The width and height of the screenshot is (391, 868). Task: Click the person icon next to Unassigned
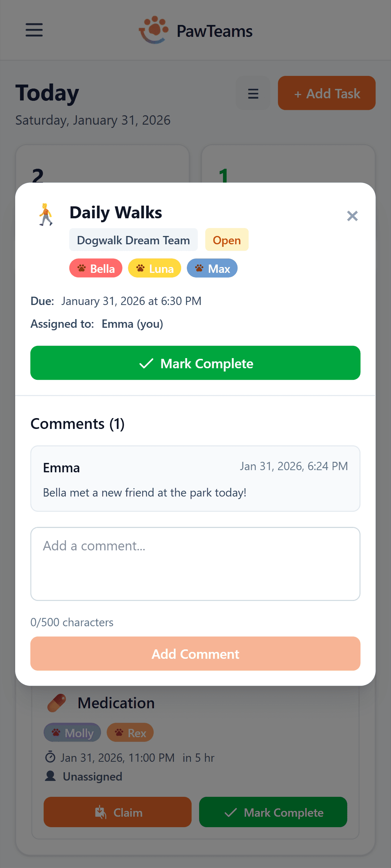coord(51,776)
